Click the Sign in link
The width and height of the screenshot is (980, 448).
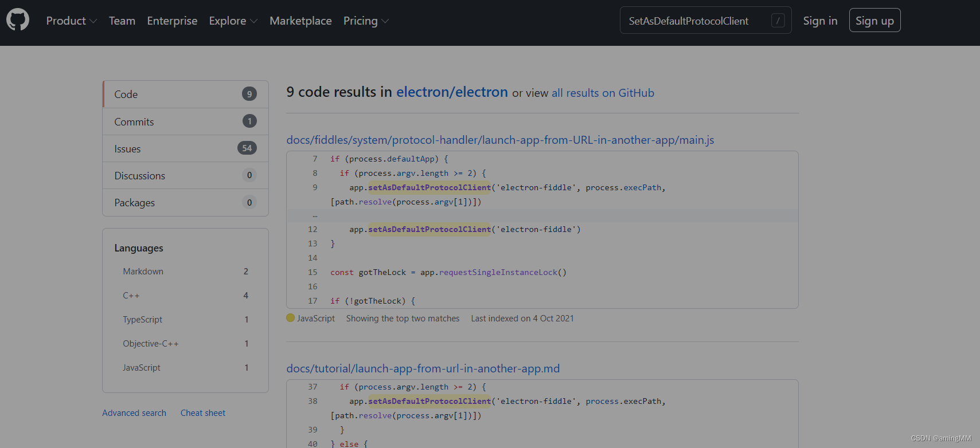pyautogui.click(x=820, y=21)
